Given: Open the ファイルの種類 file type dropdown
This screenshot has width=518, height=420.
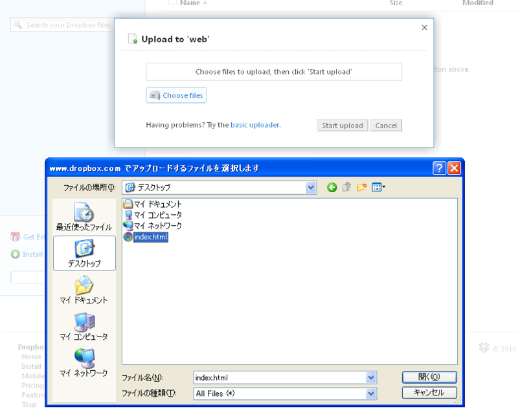Looking at the screenshot, I should [371, 393].
